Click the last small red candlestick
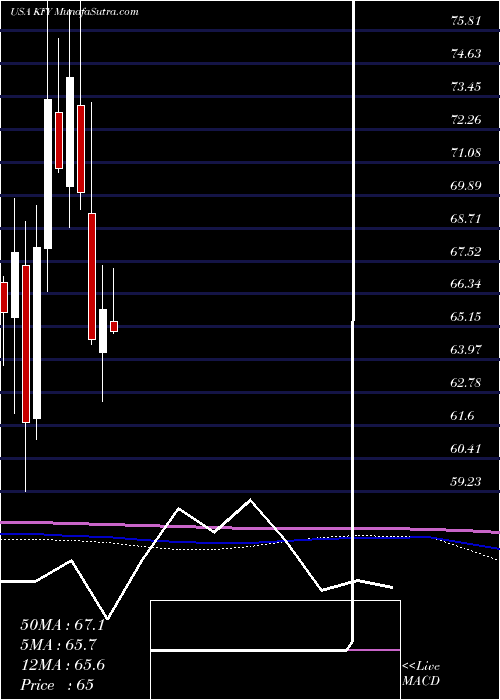 (x=114, y=326)
